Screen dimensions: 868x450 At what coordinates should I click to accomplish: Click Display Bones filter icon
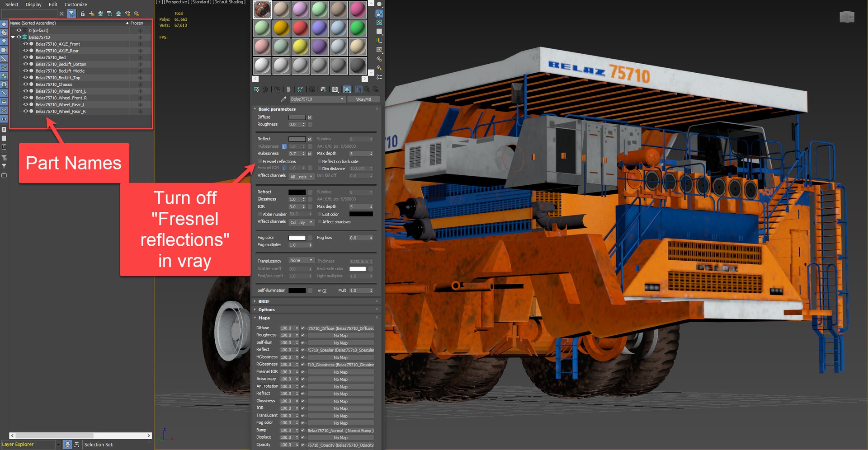tap(4, 93)
